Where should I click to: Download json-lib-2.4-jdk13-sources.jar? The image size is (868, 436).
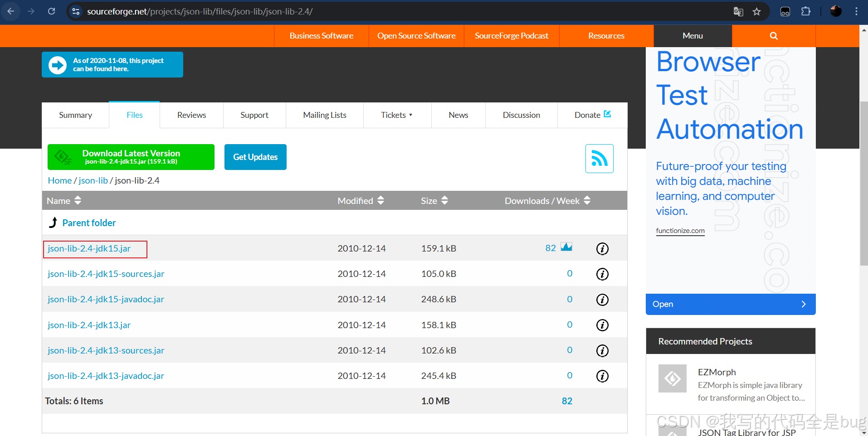(x=106, y=350)
